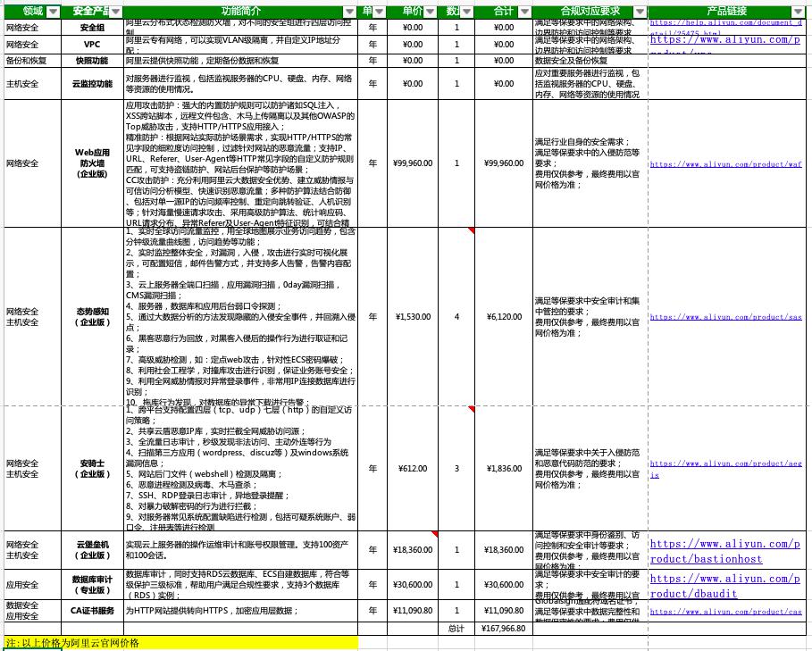The height and width of the screenshot is (651, 812).
Task: Select quantity 3 in the 安骑士 row
Action: coord(456,468)
